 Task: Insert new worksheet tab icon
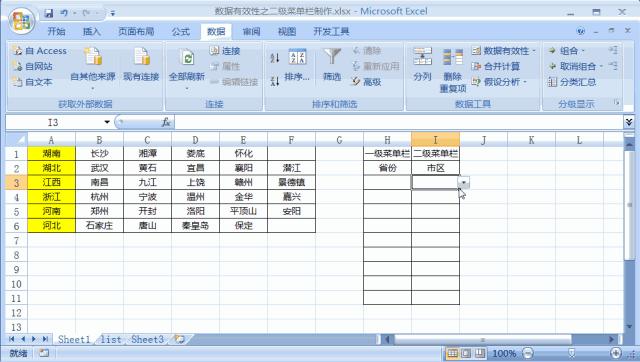180,339
